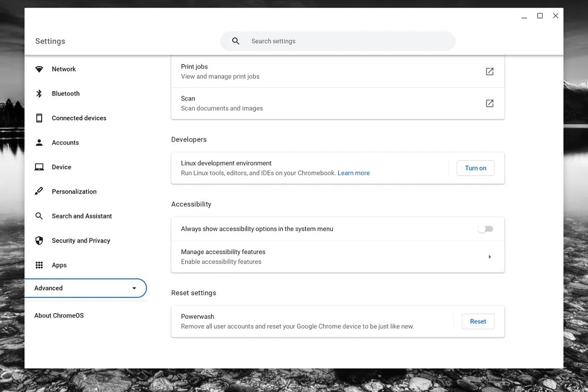Open Search and Assistant settings
This screenshot has height=392, width=588.
82,216
